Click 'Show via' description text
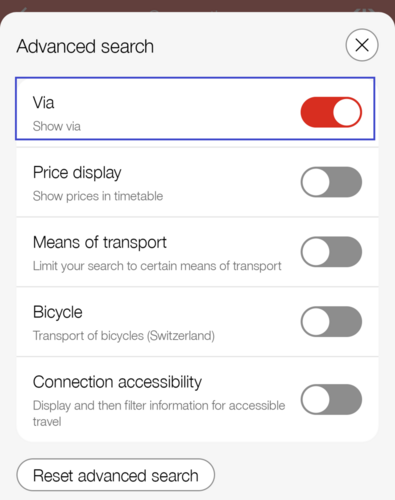Viewport: 395px width, 500px height. tap(57, 126)
